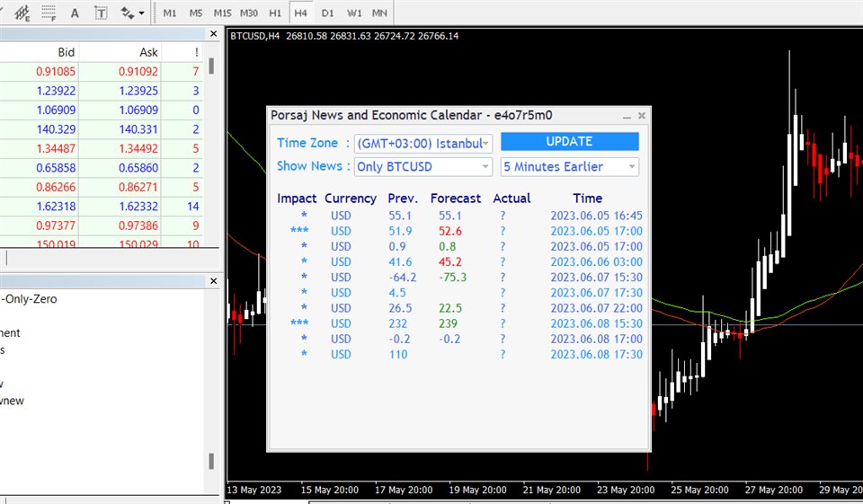This screenshot has width=863, height=504.
Task: Close the Porsaj News calendar window
Action: point(642,116)
